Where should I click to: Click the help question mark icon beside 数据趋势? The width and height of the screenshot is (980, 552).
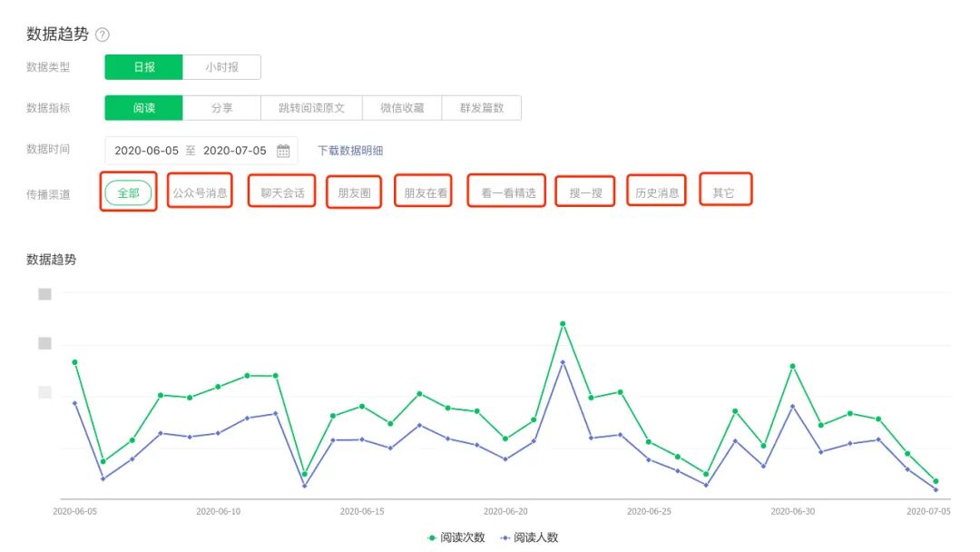point(103,34)
